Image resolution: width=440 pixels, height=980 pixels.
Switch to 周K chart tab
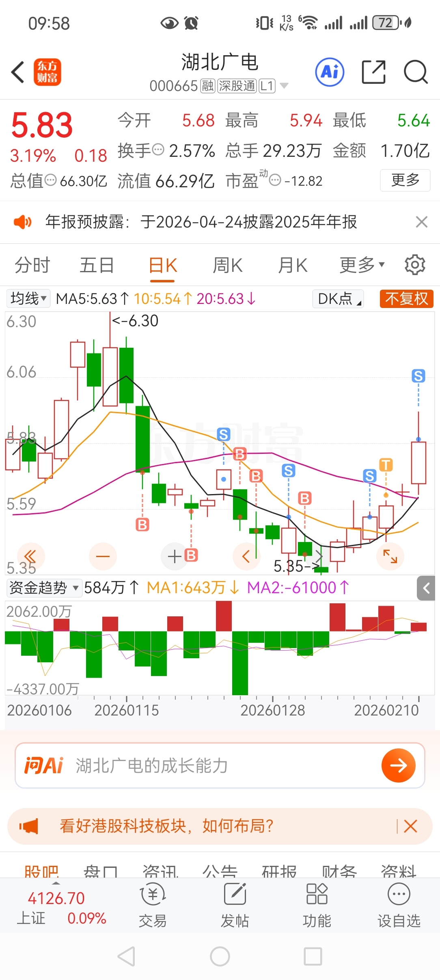[227, 265]
